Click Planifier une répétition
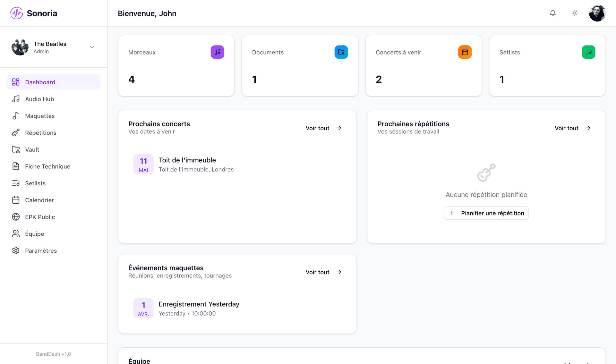616x364 pixels. (x=486, y=213)
